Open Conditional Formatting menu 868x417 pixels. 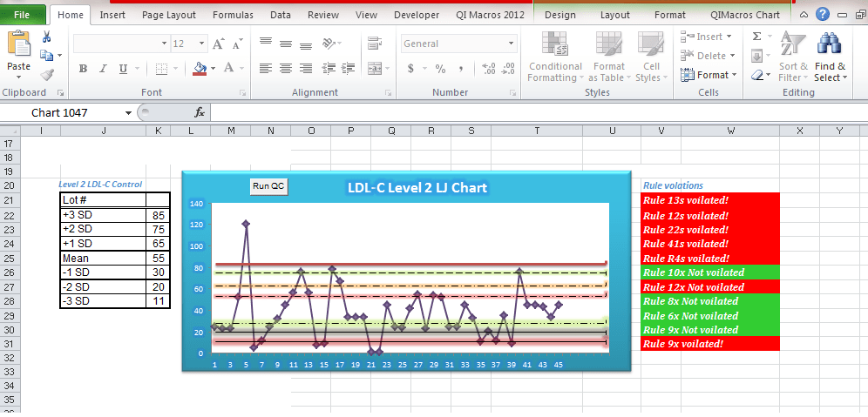pos(554,57)
